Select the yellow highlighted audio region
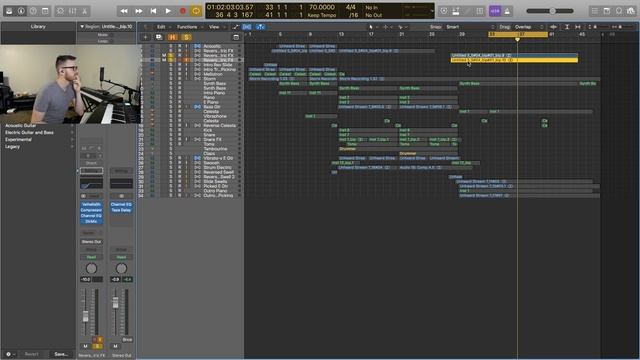The width and height of the screenshot is (640, 360). tap(514, 60)
